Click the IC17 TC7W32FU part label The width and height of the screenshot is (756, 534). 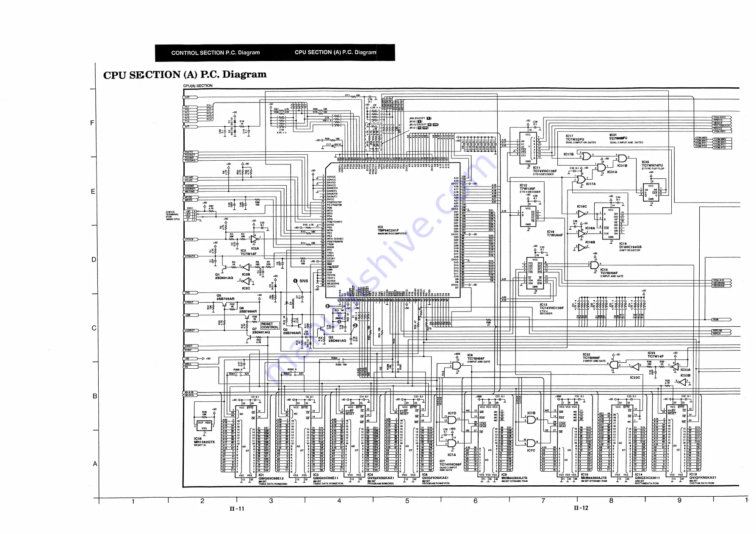pos(580,139)
